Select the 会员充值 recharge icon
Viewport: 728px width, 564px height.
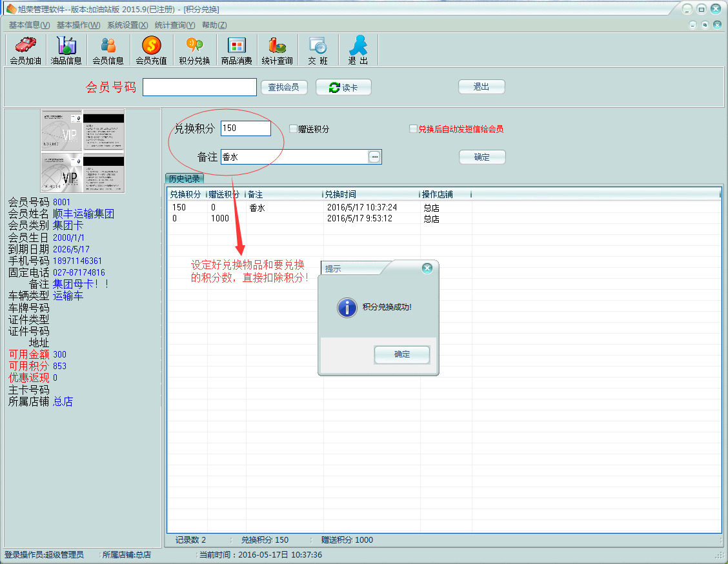(x=151, y=50)
